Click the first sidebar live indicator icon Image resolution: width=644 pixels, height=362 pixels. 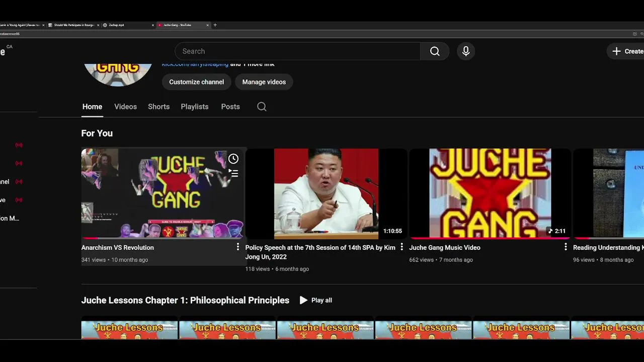[x=19, y=145]
